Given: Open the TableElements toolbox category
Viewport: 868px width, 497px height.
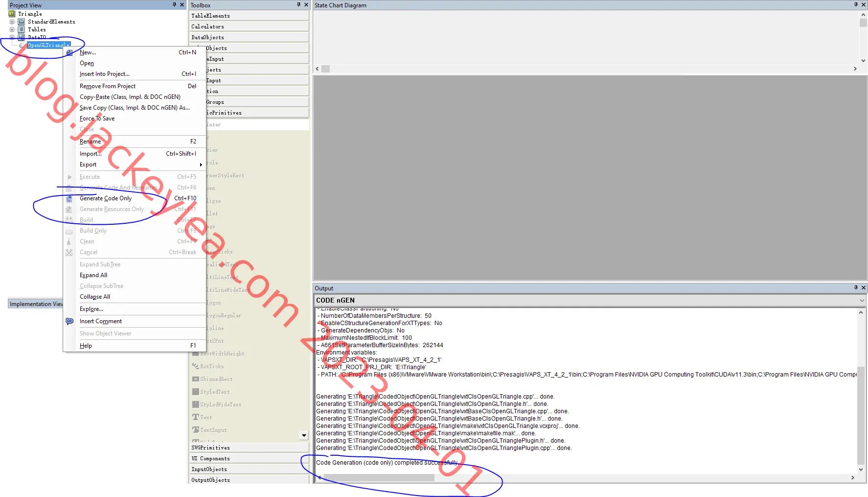Looking at the screenshot, I should click(x=249, y=16).
